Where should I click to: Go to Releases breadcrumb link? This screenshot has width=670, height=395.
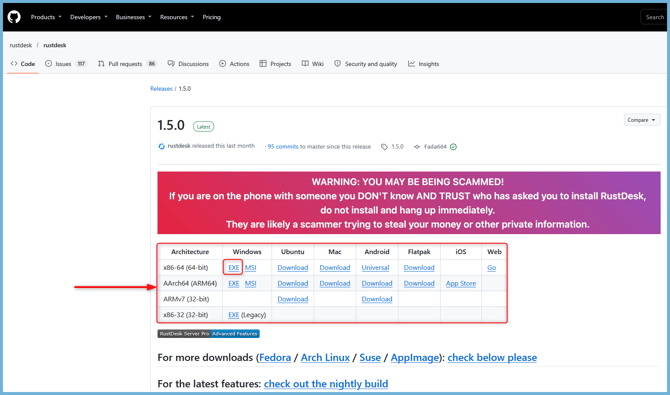161,88
